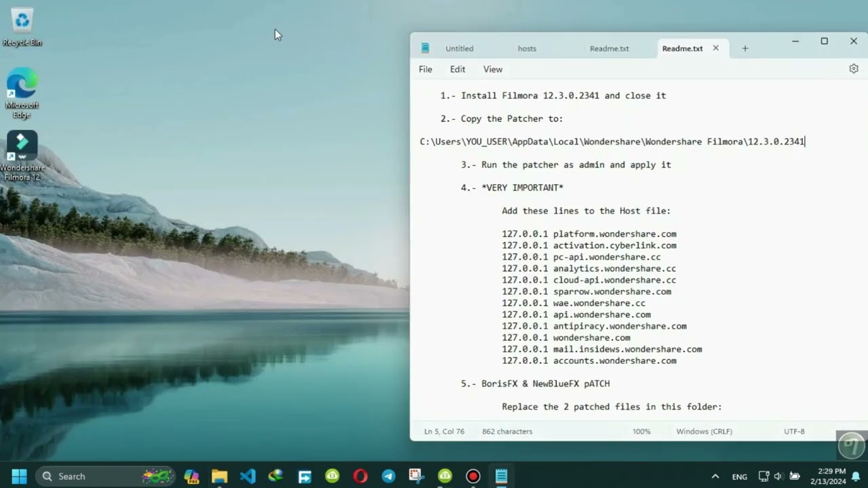
Task: Click 'Install Filmora 12.3.0.2341 and close it' line
Action: pyautogui.click(x=553, y=96)
